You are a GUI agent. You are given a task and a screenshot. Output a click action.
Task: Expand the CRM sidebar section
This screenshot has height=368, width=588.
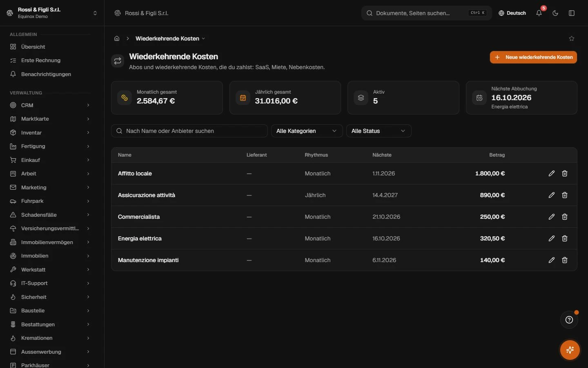point(50,105)
